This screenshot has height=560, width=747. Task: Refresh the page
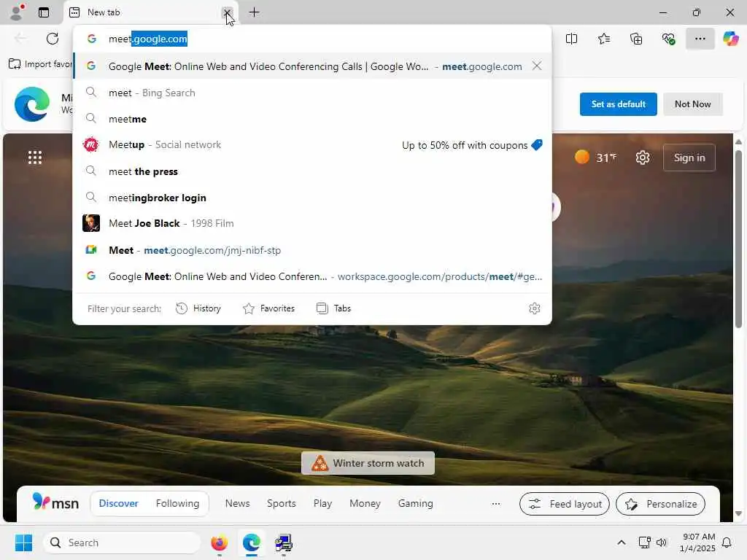(x=53, y=39)
